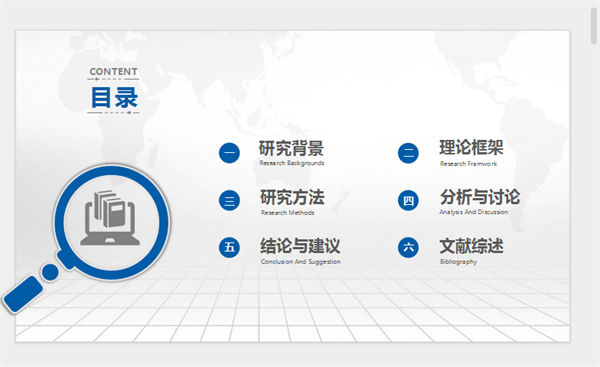
Task: Select the 理论框架 heading
Action: [471, 148]
